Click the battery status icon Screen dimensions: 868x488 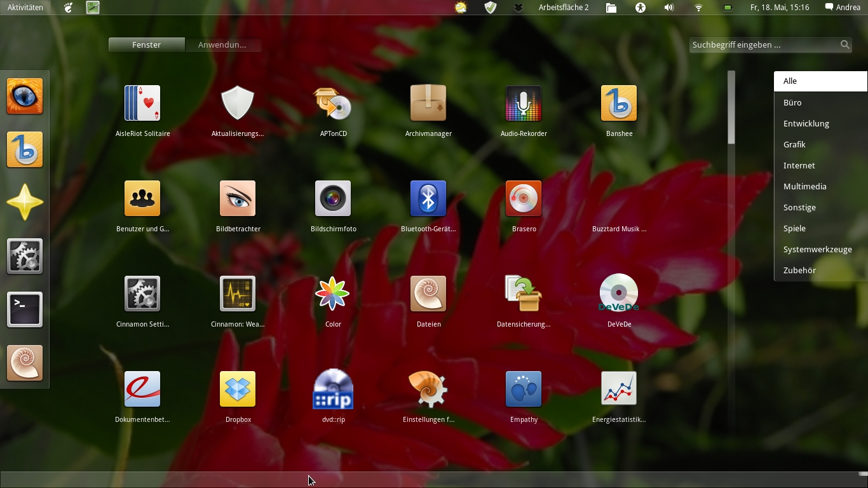728,8
